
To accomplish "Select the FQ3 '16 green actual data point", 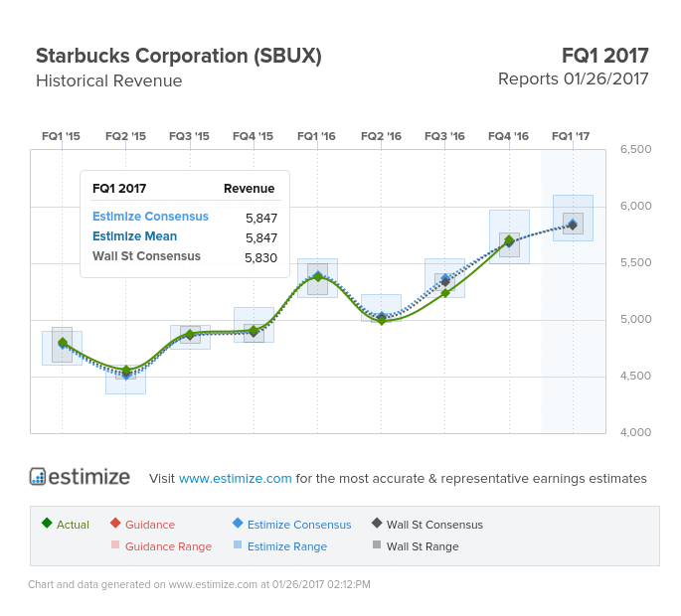I will [x=445, y=293].
